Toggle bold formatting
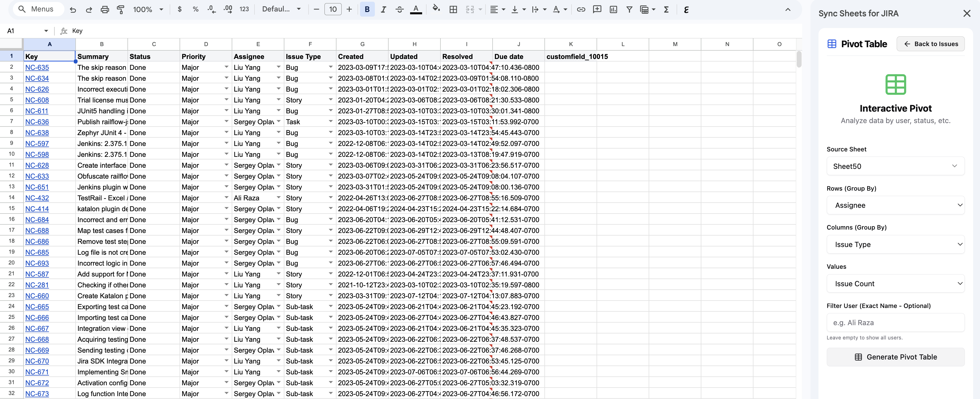 click(x=367, y=9)
